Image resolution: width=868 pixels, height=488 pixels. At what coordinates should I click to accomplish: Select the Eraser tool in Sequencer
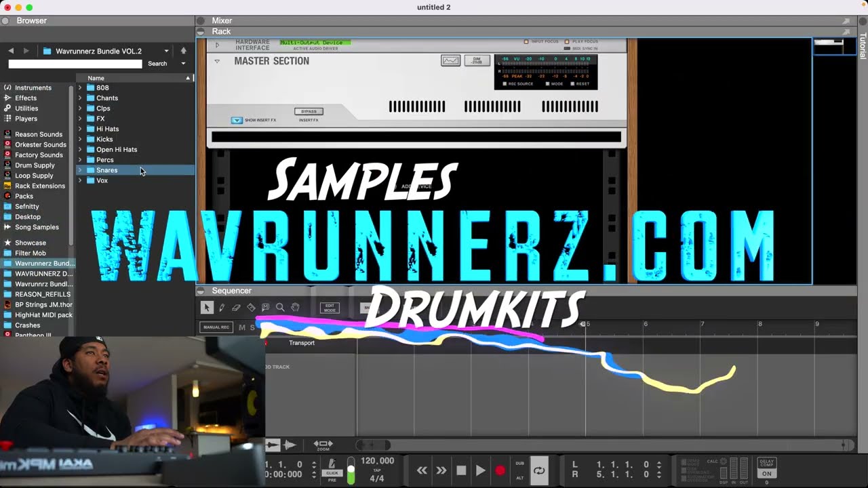coord(236,308)
